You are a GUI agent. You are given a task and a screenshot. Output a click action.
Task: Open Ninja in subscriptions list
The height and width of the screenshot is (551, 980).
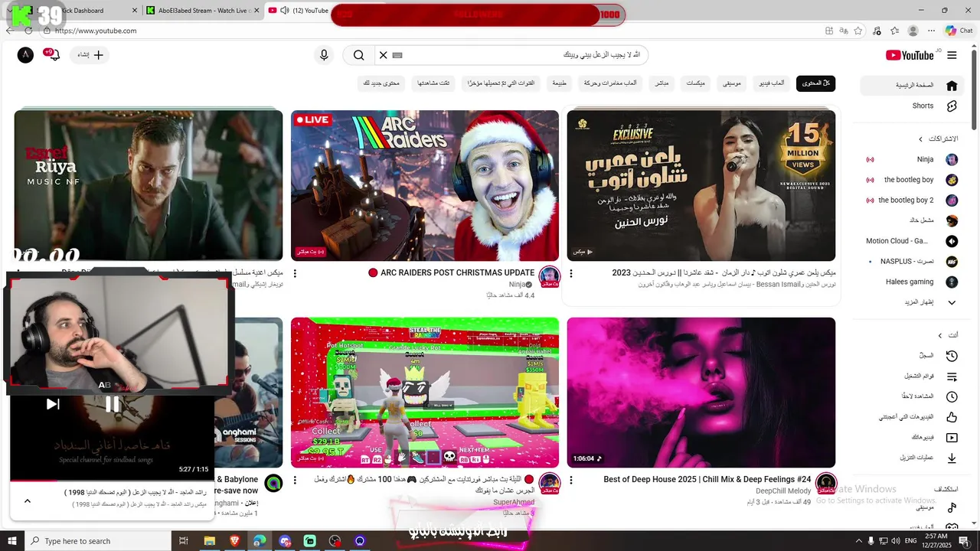tap(912, 160)
